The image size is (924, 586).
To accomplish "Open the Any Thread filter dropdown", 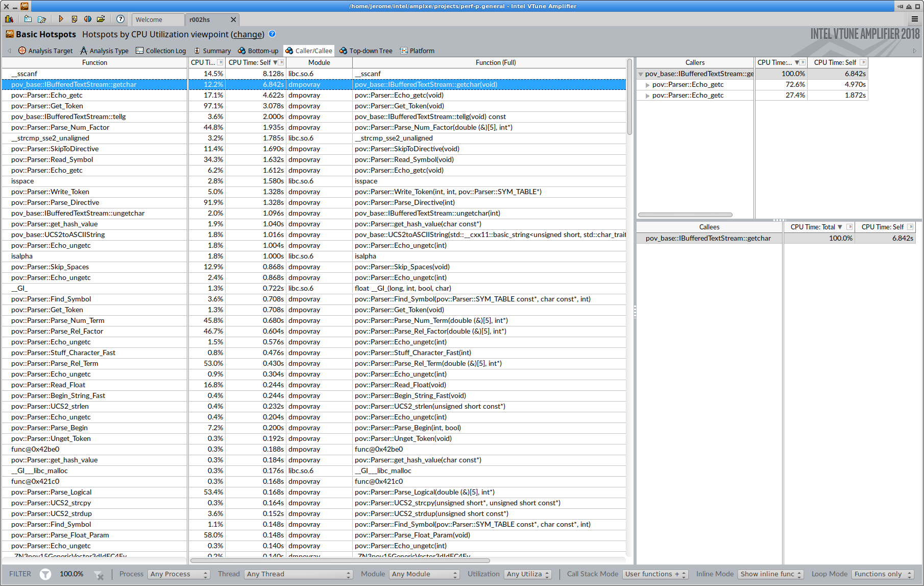I will (298, 574).
